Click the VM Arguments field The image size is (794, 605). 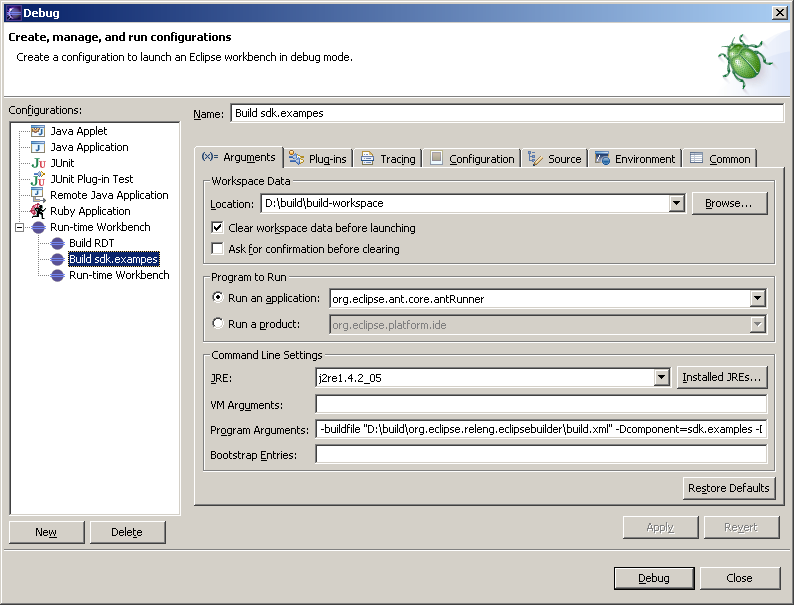[x=541, y=404]
